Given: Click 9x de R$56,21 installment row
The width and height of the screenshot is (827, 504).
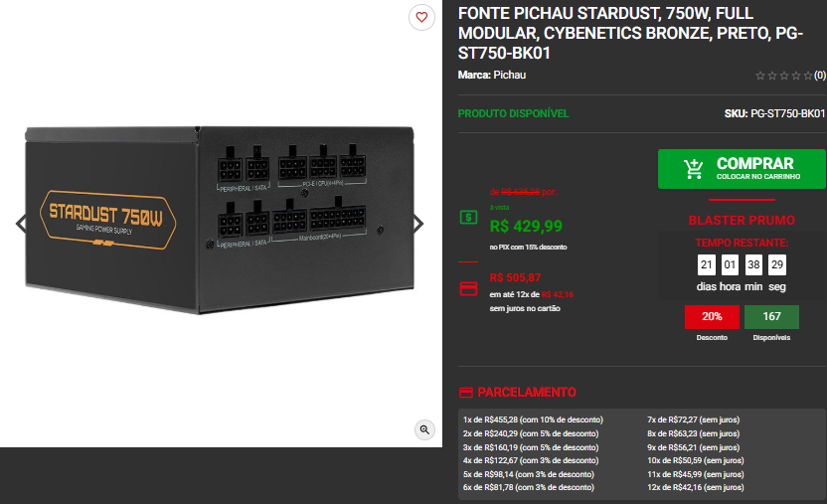Looking at the screenshot, I should [x=694, y=447].
